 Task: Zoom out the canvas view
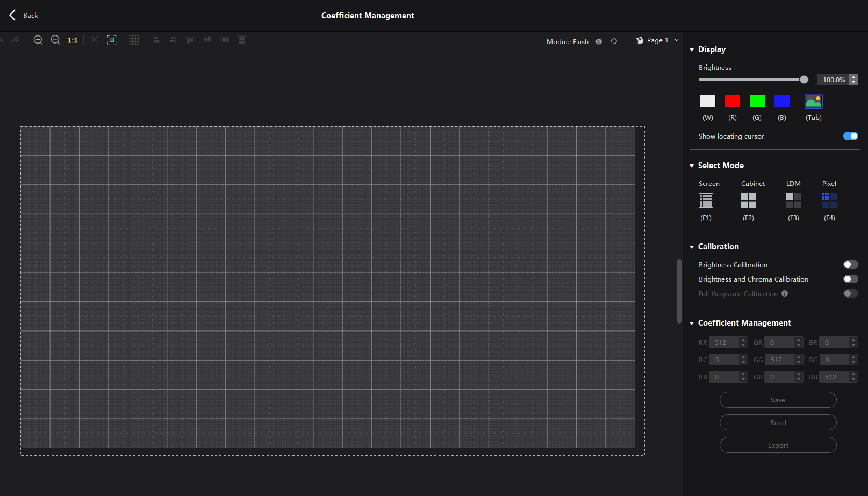coord(38,40)
